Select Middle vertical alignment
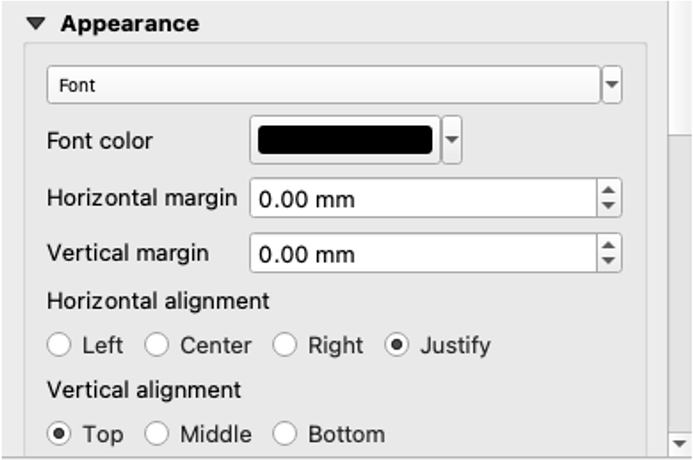The height and width of the screenshot is (460, 693). coord(157,434)
